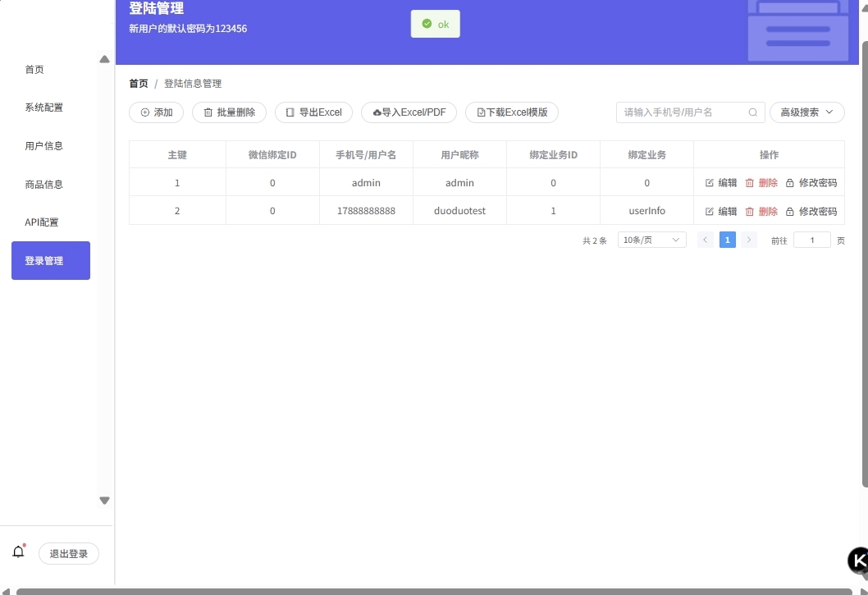Open API配置 in the sidebar
868x595 pixels.
pyautogui.click(x=42, y=222)
